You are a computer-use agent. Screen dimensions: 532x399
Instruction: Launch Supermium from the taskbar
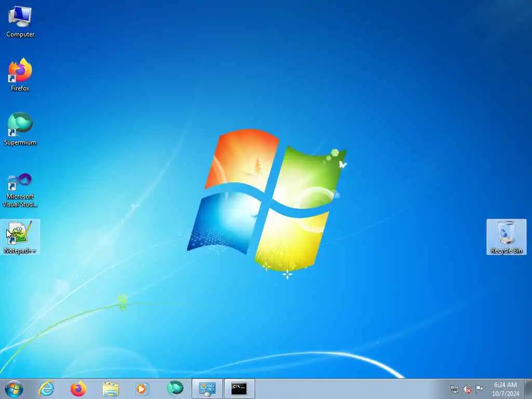coord(175,388)
